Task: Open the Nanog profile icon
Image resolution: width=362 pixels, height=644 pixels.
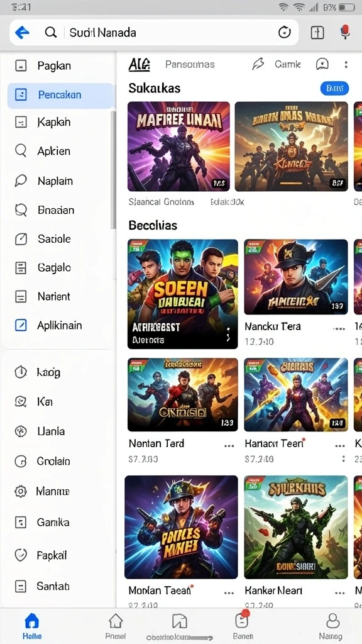Action: tap(332, 621)
